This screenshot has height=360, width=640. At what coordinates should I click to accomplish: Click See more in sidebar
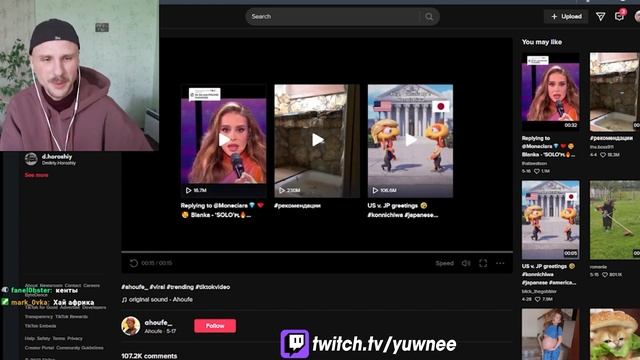pyautogui.click(x=36, y=175)
